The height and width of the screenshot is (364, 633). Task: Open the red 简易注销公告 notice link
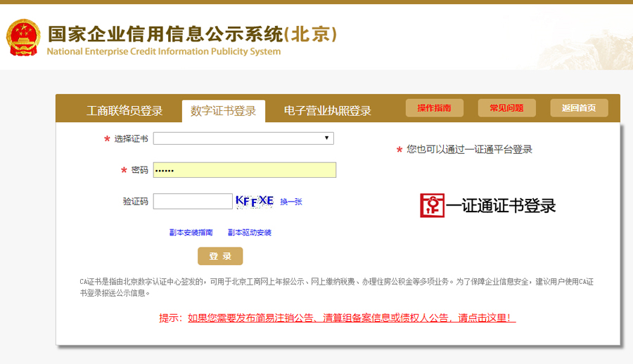pos(352,318)
